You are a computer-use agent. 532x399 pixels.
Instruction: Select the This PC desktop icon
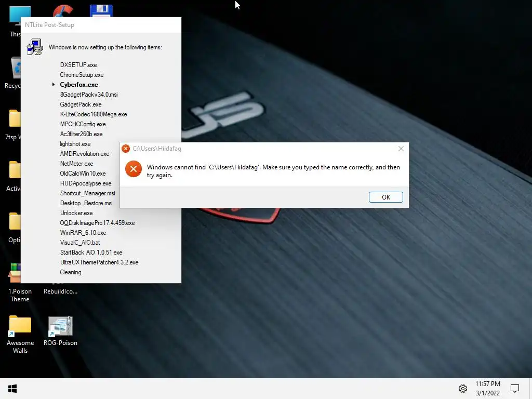click(14, 21)
